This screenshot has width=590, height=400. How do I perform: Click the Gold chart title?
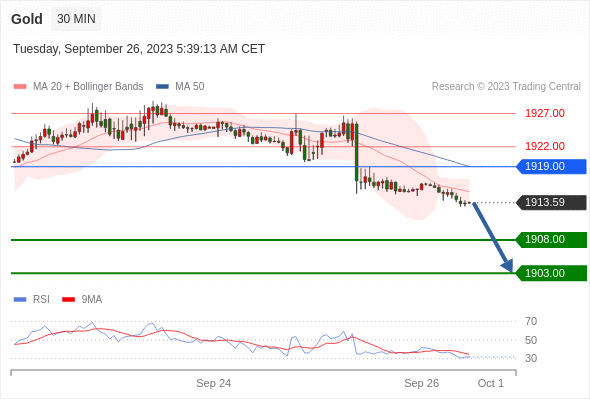(x=27, y=19)
